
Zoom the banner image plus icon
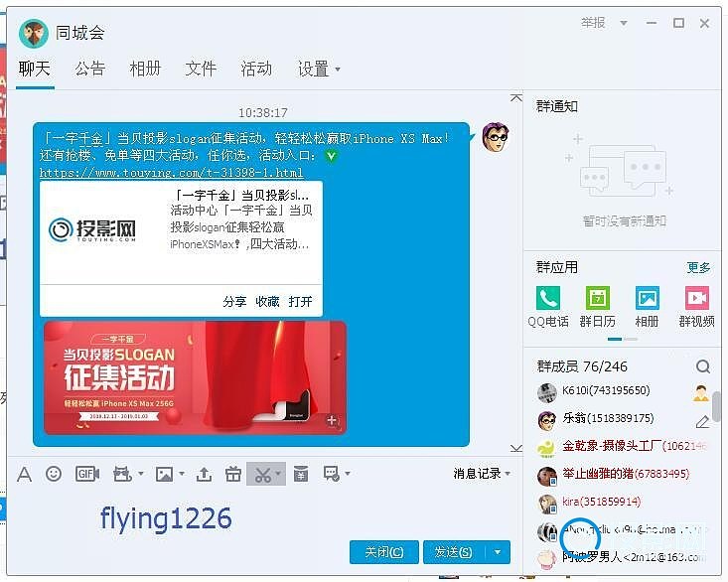coord(332,420)
